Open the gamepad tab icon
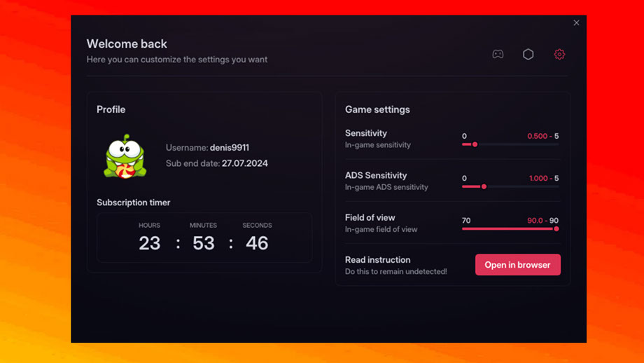 tap(498, 54)
